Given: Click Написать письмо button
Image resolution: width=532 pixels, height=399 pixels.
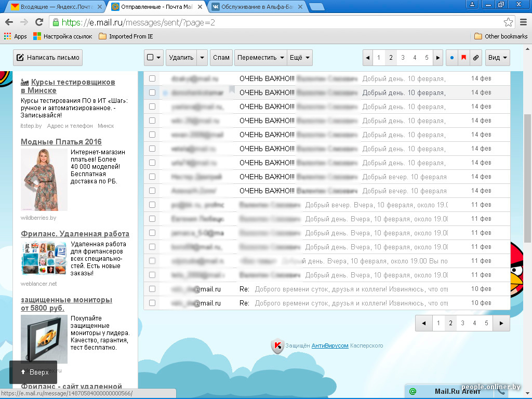Looking at the screenshot, I should pyautogui.click(x=48, y=58).
